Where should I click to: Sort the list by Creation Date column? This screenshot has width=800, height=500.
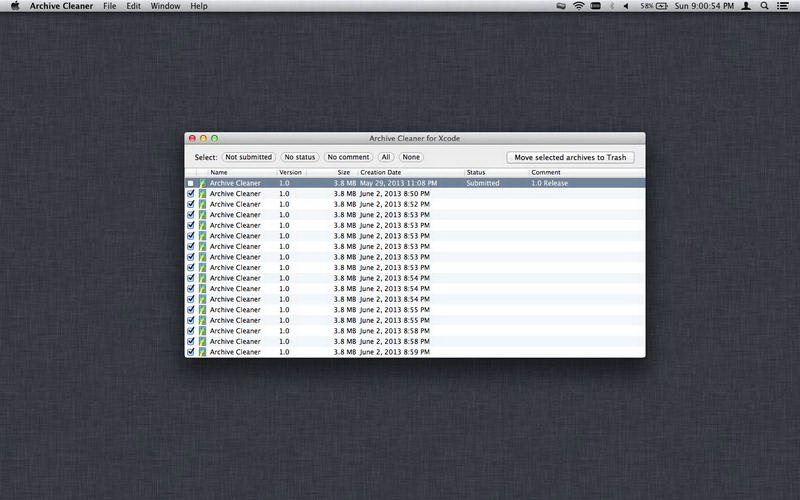tap(410, 173)
